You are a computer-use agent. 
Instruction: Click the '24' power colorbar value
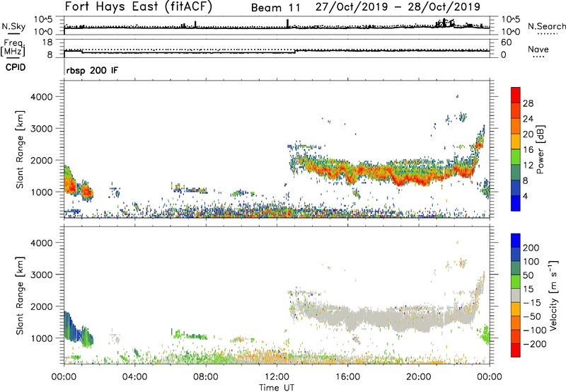(528, 119)
